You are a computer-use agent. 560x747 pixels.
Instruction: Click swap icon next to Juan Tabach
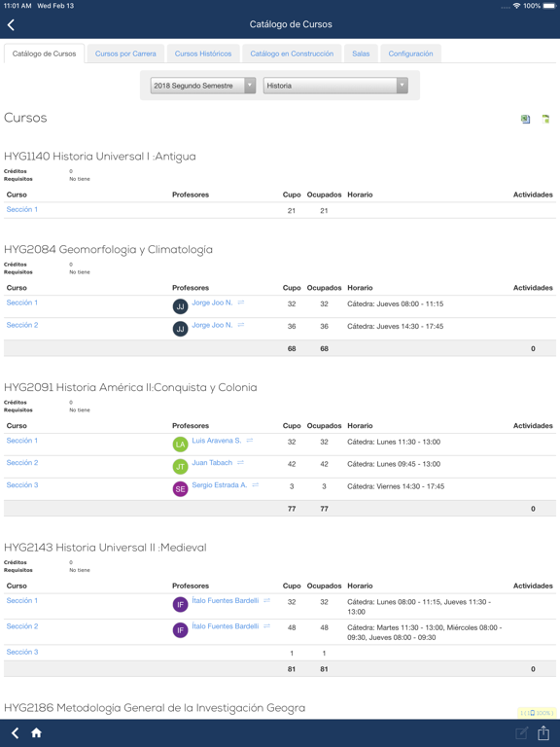[x=240, y=462]
